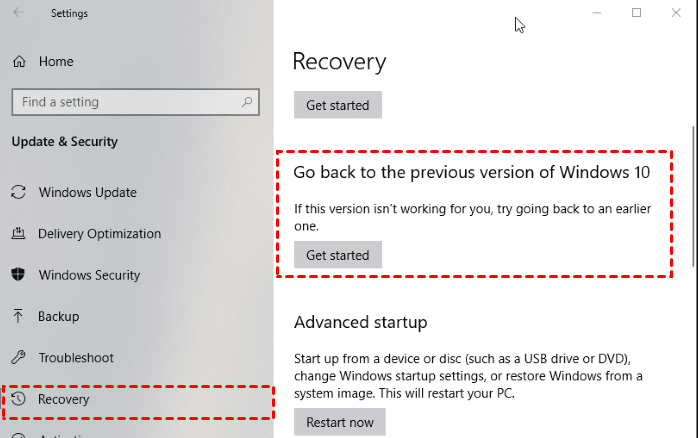Click the Restart now button

[339, 421]
